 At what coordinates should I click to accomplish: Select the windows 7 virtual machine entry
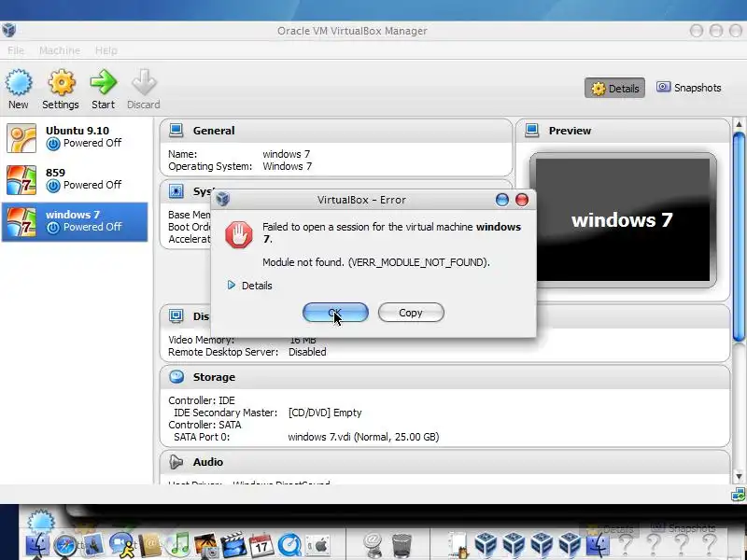click(x=75, y=222)
